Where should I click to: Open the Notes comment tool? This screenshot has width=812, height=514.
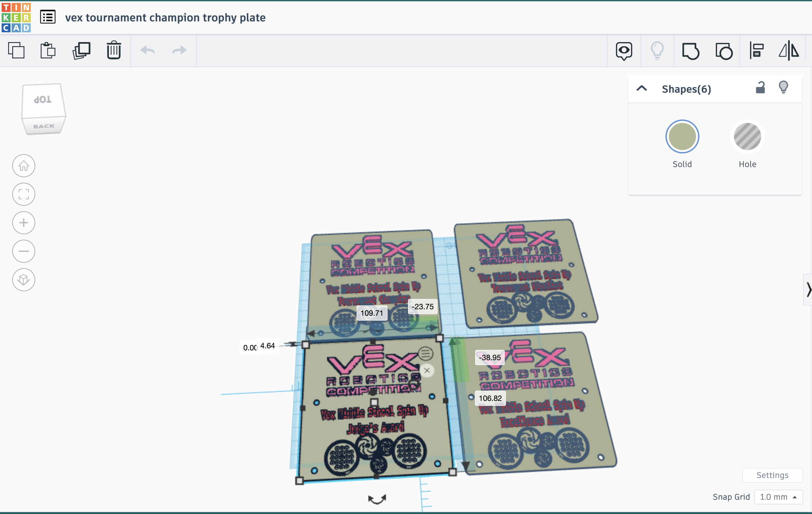point(623,50)
